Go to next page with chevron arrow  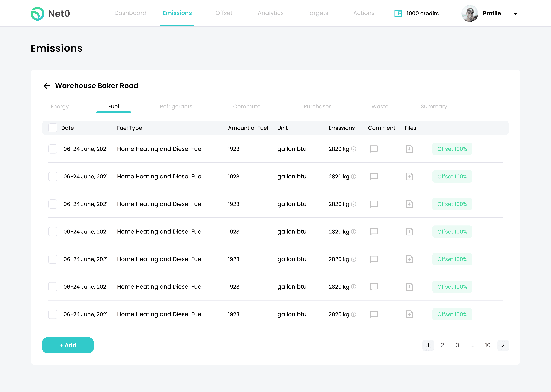pyautogui.click(x=503, y=345)
